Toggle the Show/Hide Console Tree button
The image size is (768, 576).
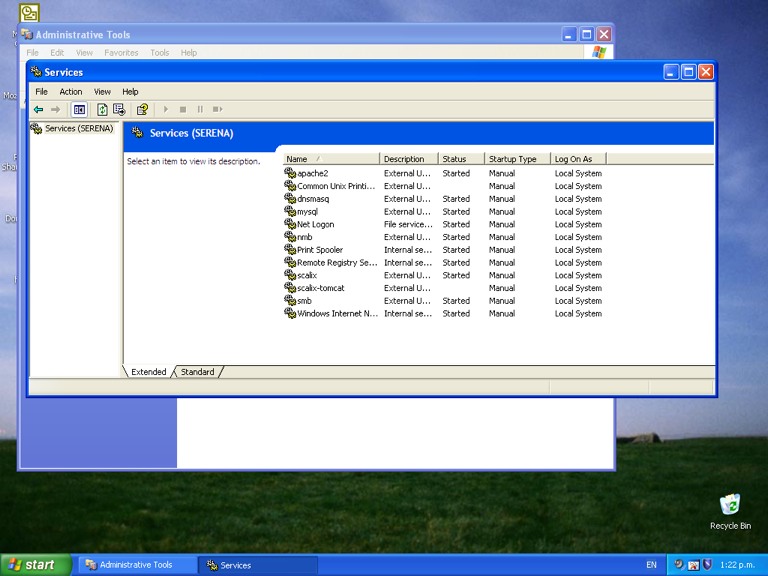79,109
